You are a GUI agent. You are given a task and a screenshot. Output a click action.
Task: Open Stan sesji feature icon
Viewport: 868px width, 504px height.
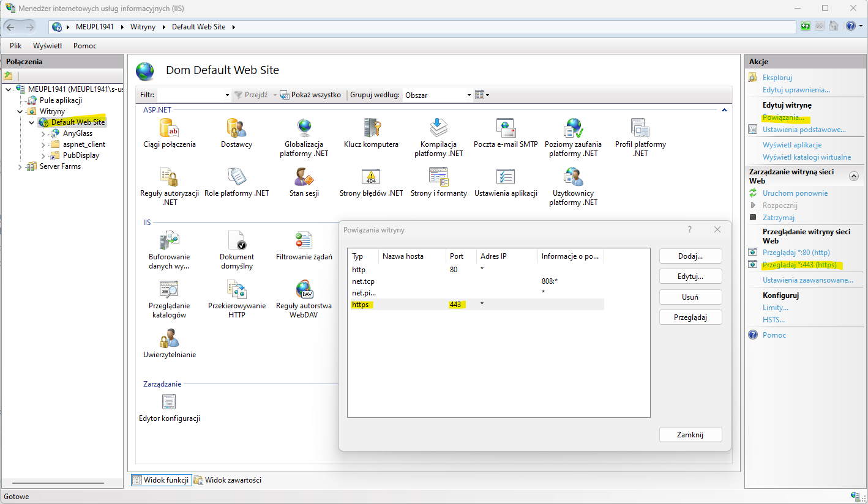coord(304,178)
